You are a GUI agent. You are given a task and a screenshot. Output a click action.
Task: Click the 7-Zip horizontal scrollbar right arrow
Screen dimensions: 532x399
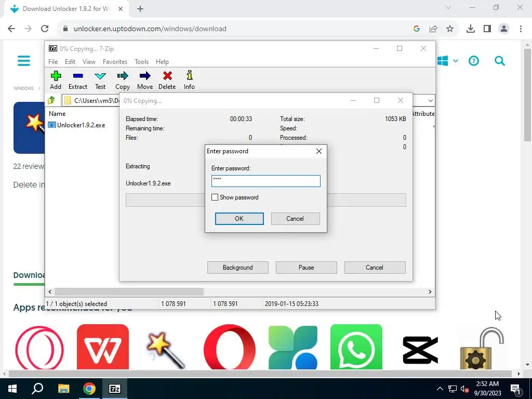click(430, 291)
